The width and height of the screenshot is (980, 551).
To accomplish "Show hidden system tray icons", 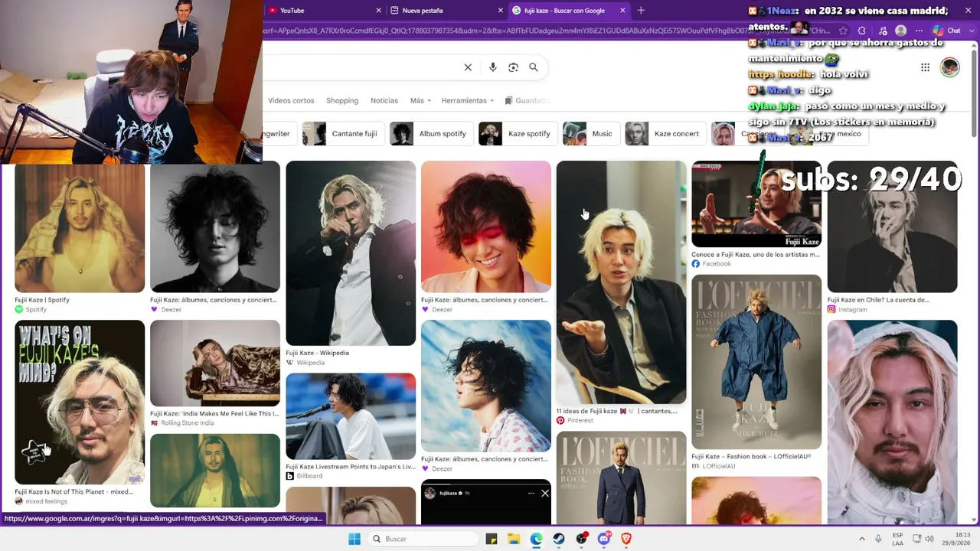I will coord(861,539).
